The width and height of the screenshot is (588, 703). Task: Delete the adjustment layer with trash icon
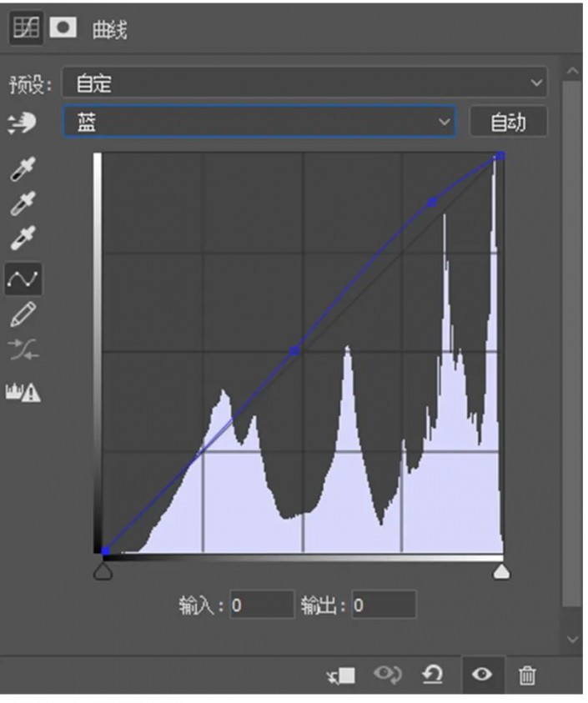527,675
